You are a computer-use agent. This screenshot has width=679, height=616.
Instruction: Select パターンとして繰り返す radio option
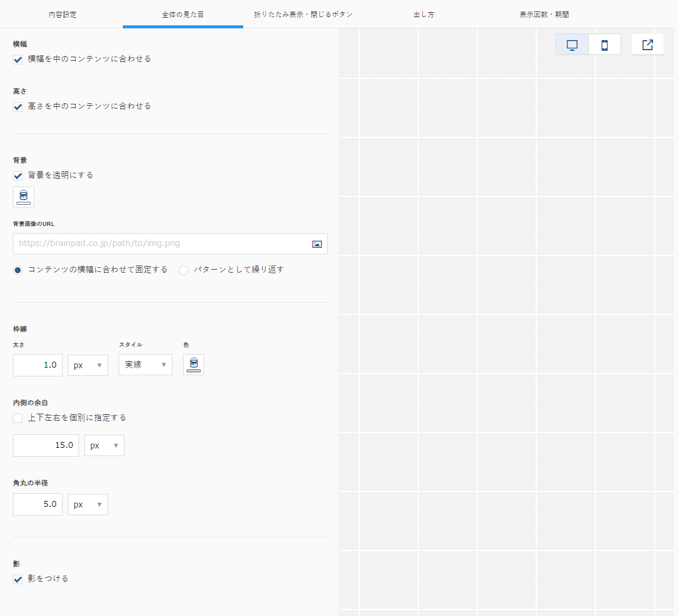(x=184, y=270)
